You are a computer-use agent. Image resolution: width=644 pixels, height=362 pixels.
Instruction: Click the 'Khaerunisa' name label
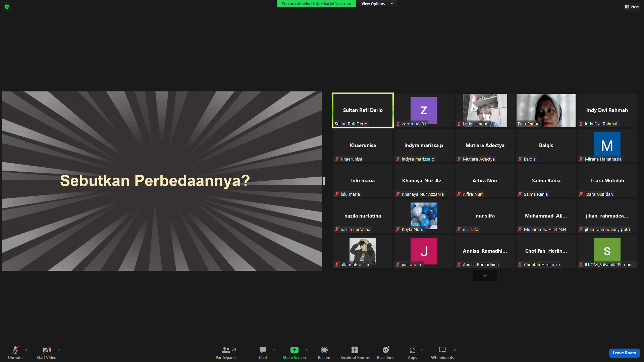click(x=352, y=159)
